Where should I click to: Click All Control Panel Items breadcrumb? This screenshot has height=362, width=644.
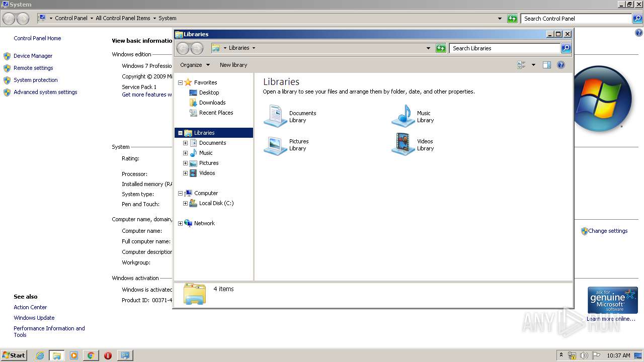point(123,18)
